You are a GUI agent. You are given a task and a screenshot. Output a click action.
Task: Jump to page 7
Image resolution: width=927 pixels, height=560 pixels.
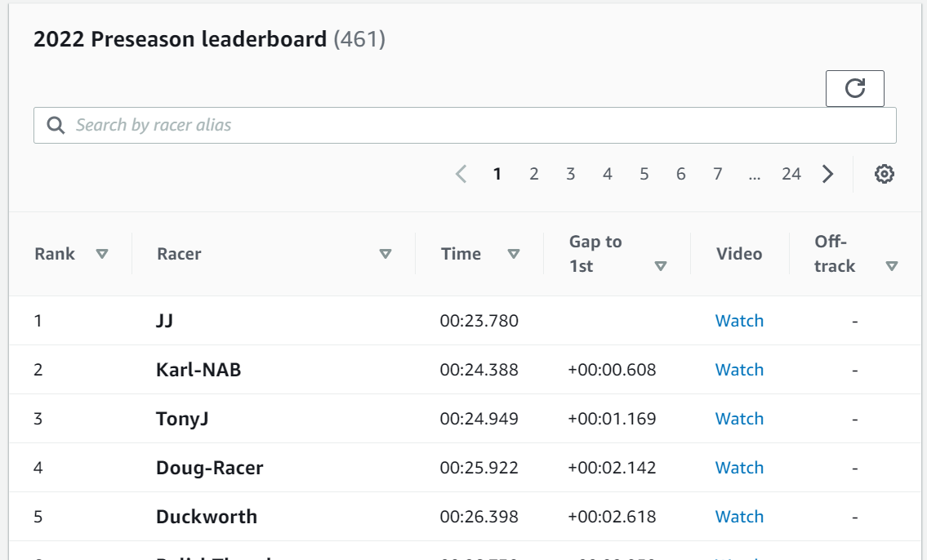[717, 174]
